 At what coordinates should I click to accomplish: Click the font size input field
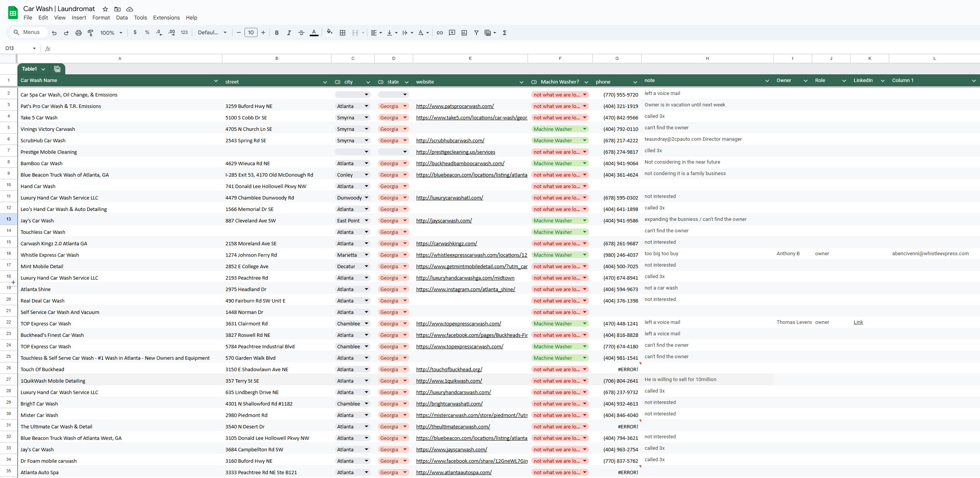tap(251, 33)
